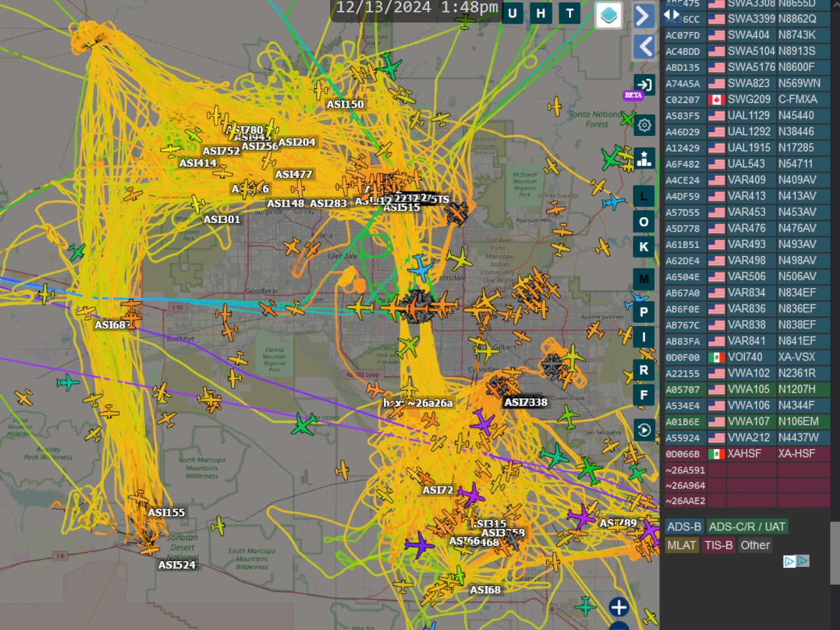
Task: Select aircraft label ASI301 on the map
Action: click(222, 219)
